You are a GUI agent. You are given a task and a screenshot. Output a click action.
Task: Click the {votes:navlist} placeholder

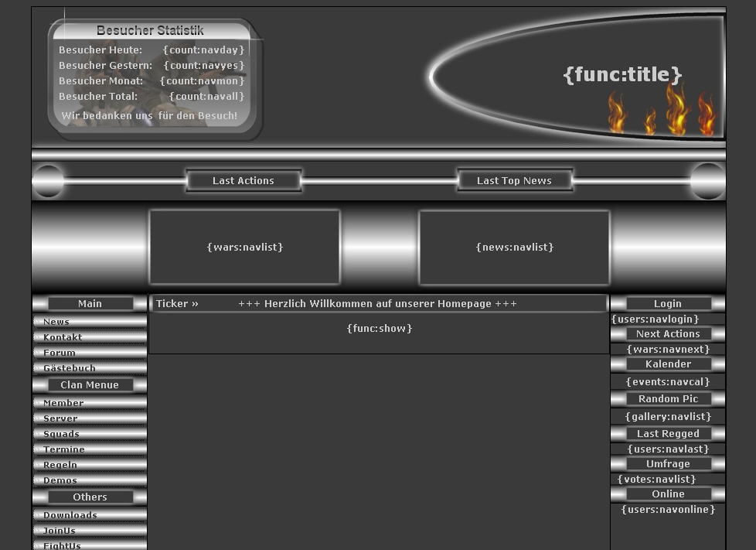click(657, 479)
